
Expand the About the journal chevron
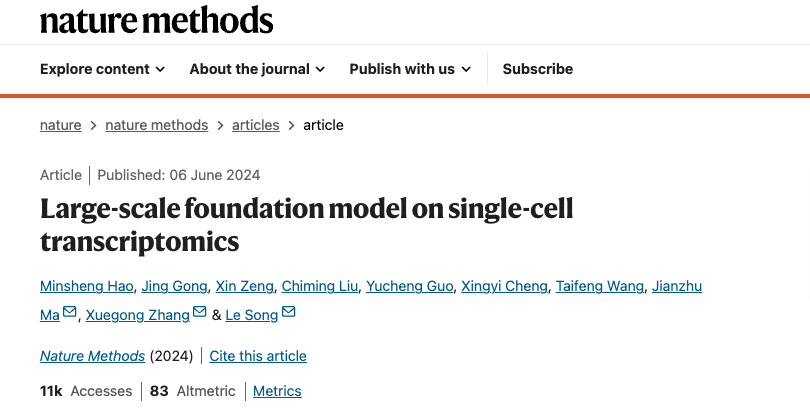[320, 70]
